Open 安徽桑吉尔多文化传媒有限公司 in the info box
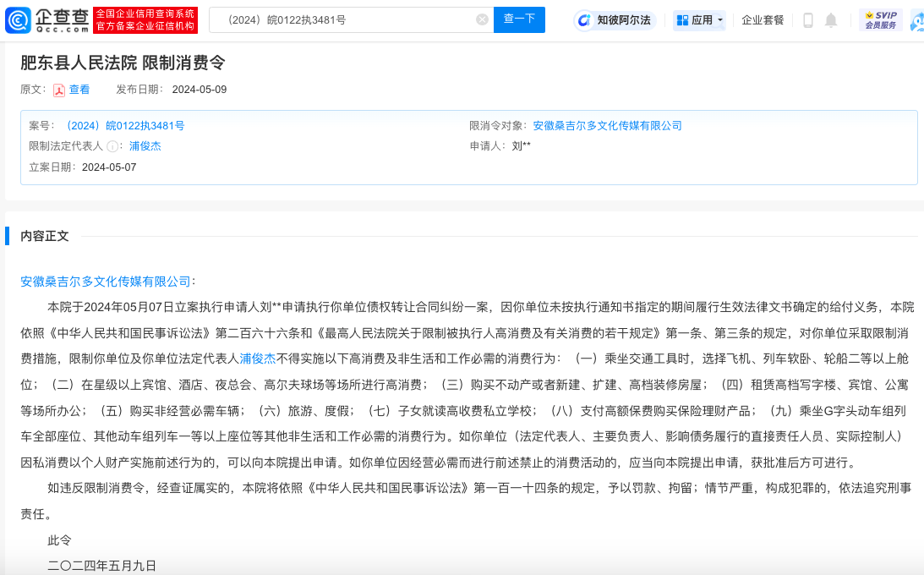Image resolution: width=924 pixels, height=575 pixels. coord(607,126)
